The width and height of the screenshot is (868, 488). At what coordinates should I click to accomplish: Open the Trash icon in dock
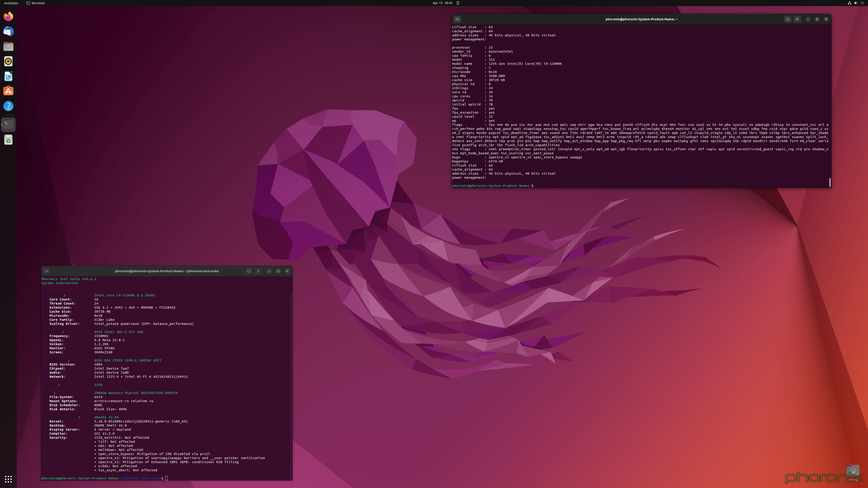[x=8, y=140]
